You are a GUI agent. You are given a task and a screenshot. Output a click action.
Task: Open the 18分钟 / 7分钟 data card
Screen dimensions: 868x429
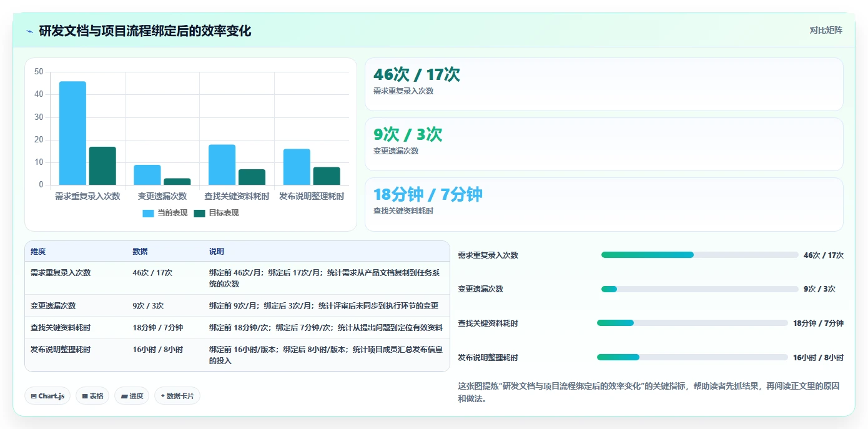pyautogui.click(x=604, y=204)
